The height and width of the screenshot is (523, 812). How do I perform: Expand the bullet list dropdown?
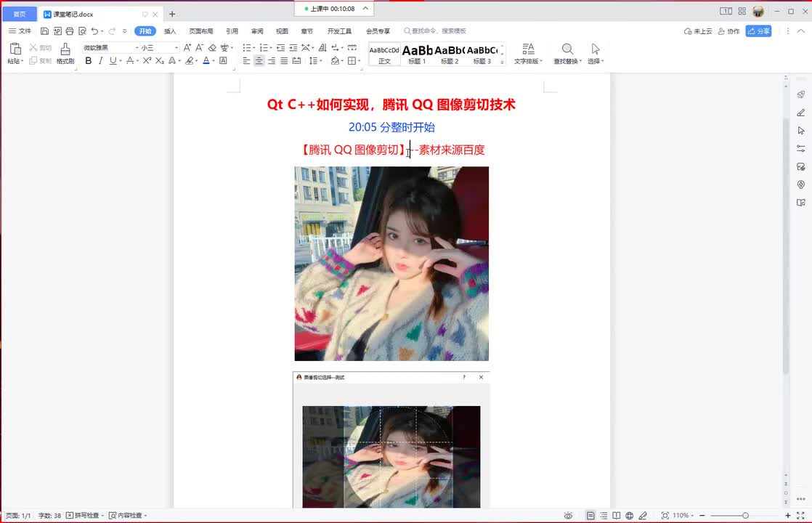pos(253,48)
